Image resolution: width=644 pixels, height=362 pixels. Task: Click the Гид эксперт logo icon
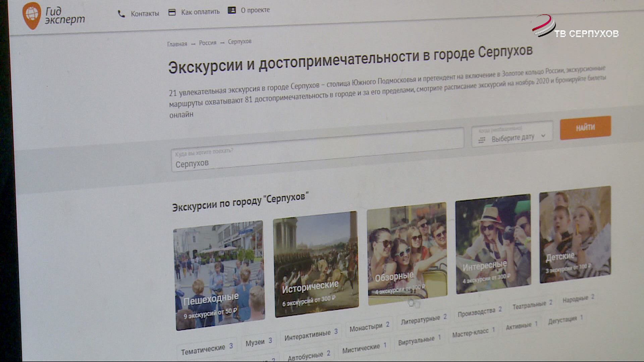click(32, 15)
